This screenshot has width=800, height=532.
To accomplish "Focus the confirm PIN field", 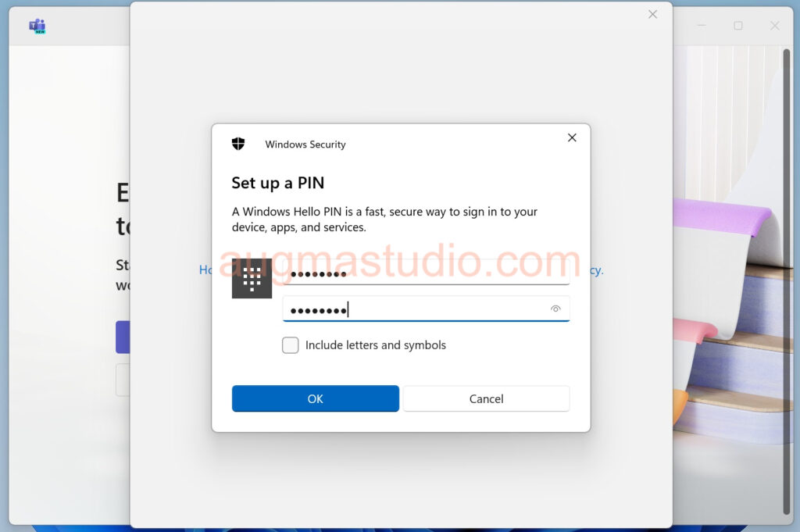I will click(426, 309).
